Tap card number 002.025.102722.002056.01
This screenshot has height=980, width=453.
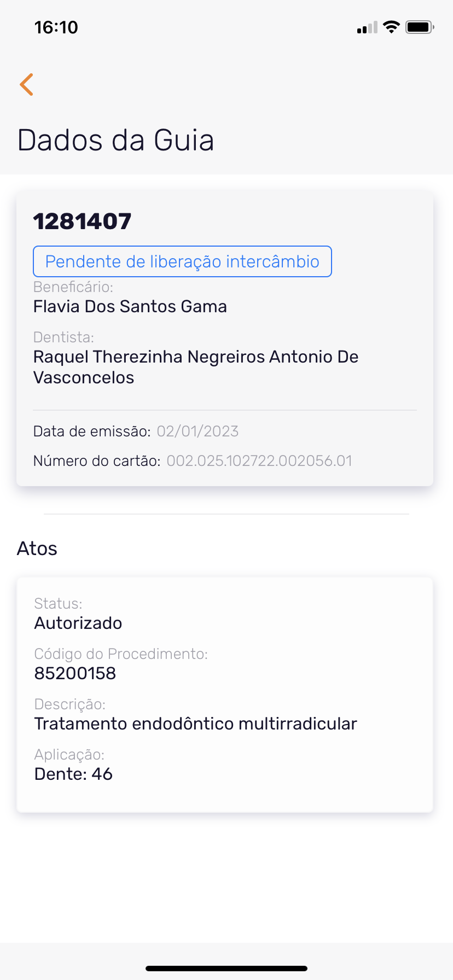[259, 461]
